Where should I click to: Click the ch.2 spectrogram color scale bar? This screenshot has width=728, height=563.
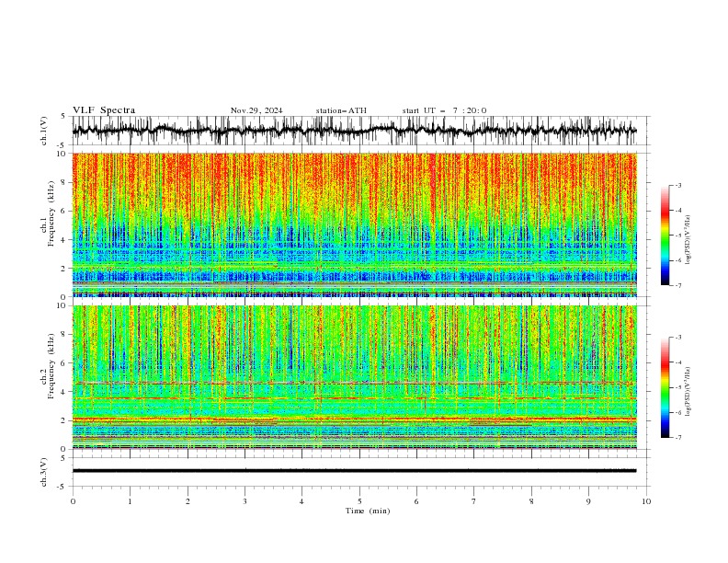tap(665, 387)
